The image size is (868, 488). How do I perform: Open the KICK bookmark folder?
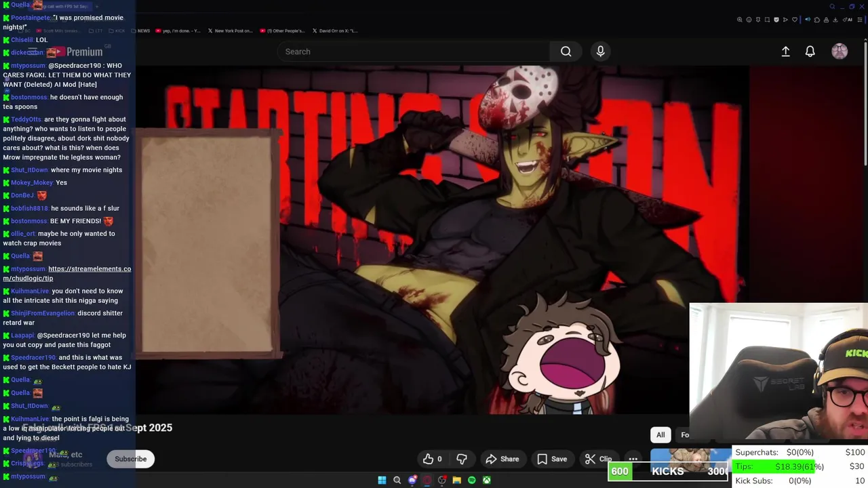(117, 30)
